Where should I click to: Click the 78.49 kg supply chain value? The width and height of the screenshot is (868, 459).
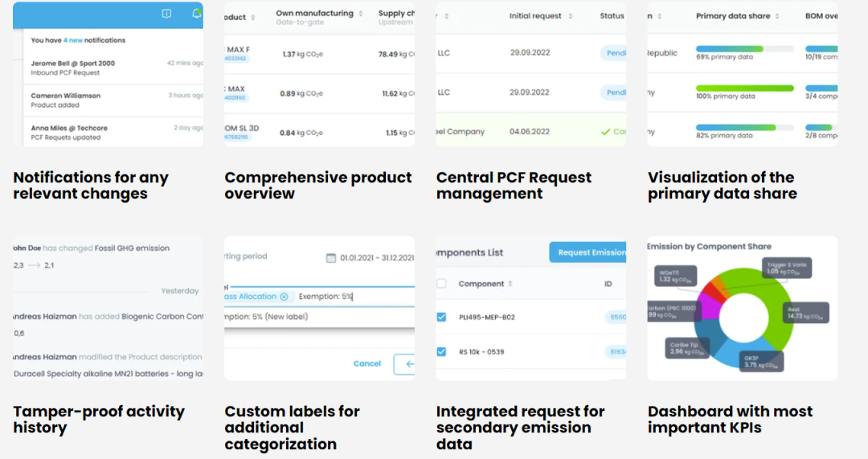(396, 55)
